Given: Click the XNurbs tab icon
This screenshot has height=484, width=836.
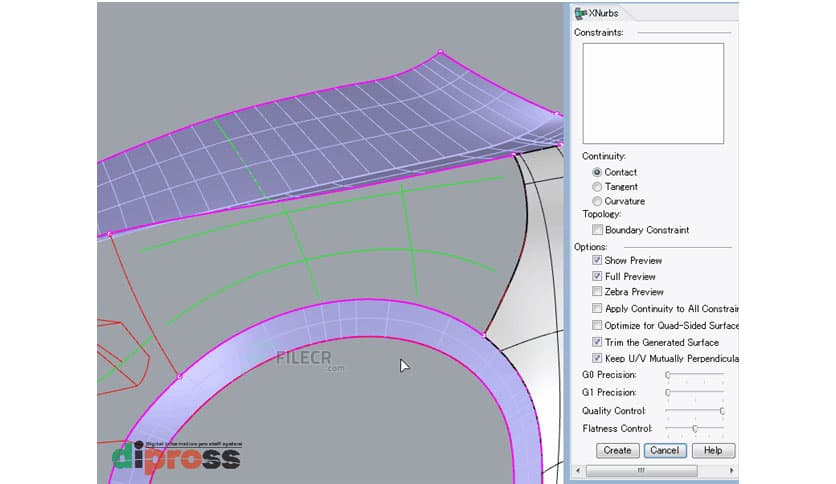Looking at the screenshot, I should (581, 13).
